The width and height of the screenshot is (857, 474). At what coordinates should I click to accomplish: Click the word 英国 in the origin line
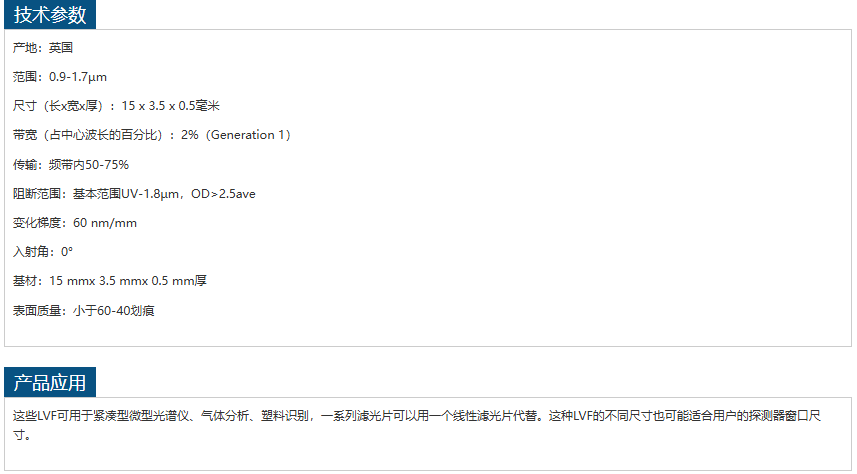61,48
